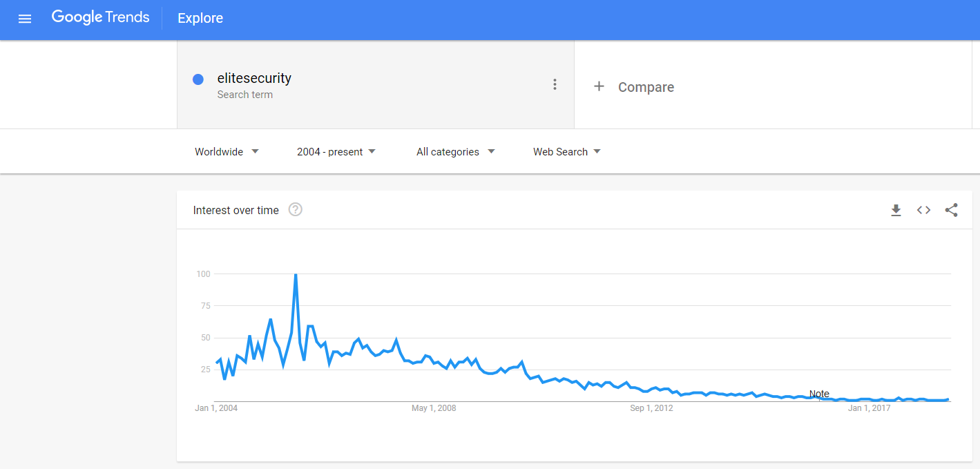The height and width of the screenshot is (469, 980).
Task: Open the elitesecurity term three-dot menu
Action: [555, 84]
